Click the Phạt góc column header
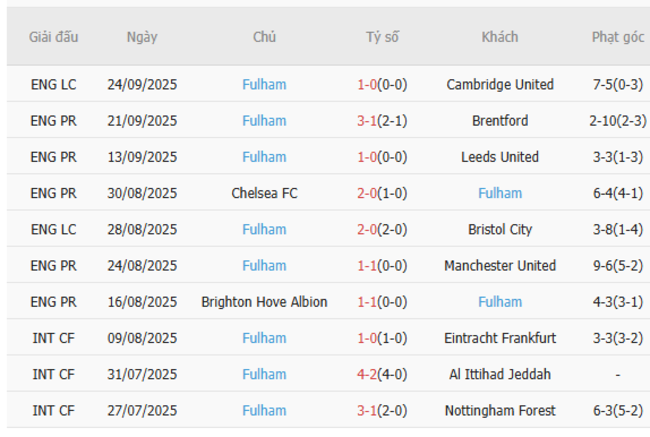The height and width of the screenshot is (437, 650). [617, 37]
